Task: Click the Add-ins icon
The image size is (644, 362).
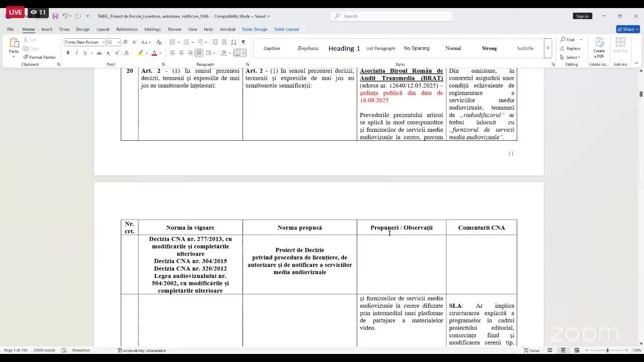Action: click(x=620, y=45)
